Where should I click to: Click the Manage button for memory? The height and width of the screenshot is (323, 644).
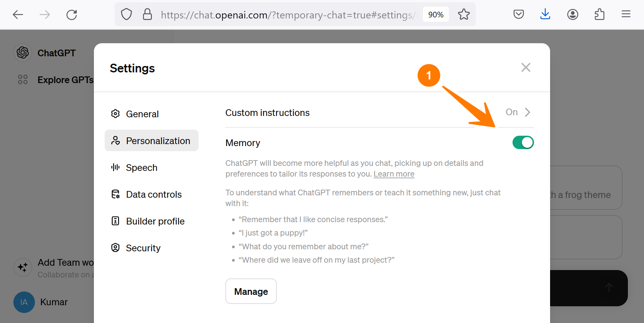coord(251,291)
